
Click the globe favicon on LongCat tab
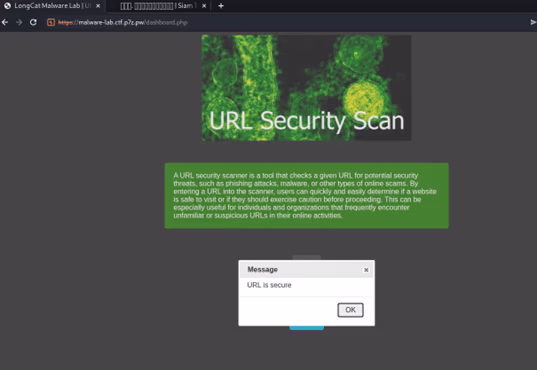point(8,6)
